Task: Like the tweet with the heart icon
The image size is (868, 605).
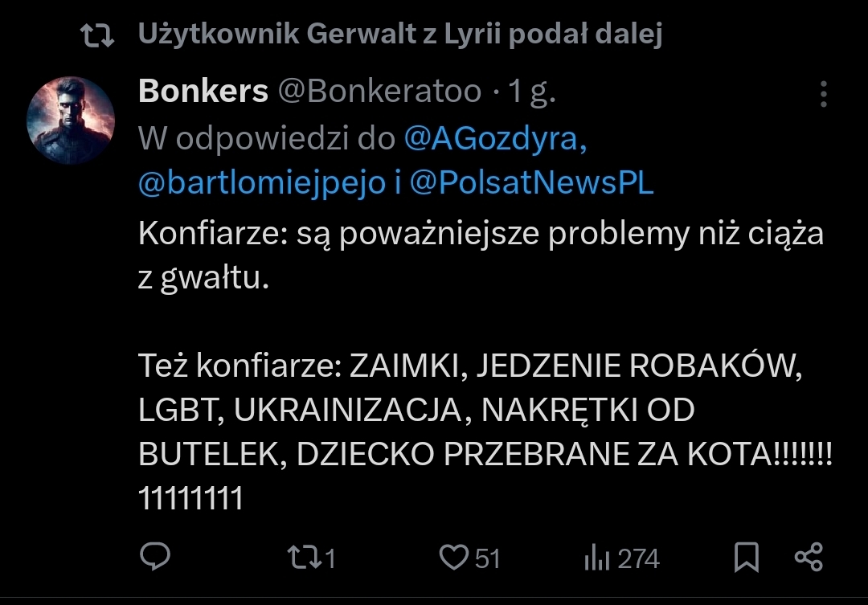Action: tap(455, 557)
